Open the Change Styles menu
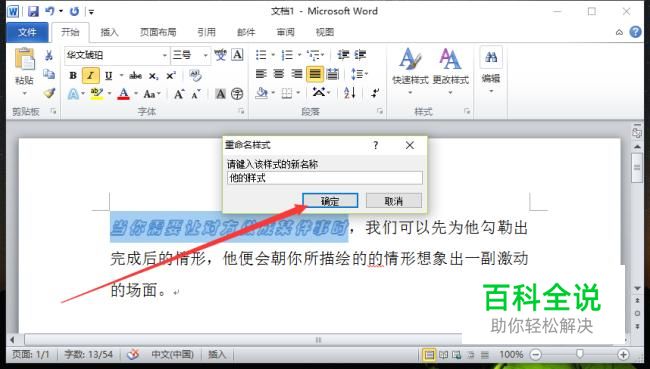Image resolution: width=650 pixels, height=369 pixels. coord(451,70)
